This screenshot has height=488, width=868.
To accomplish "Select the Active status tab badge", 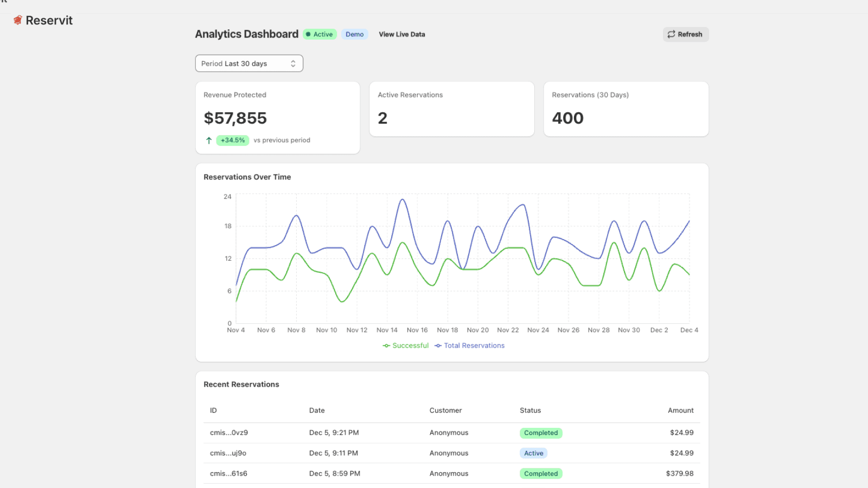I will [x=320, y=34].
